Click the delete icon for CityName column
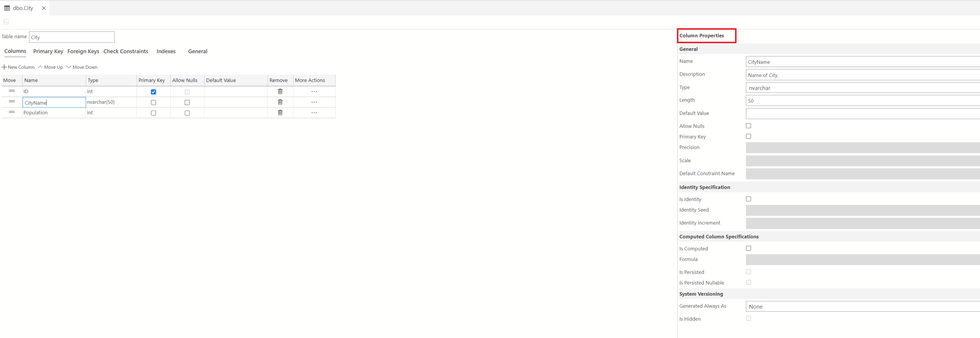Viewport: 980px width, 338px height. tap(279, 102)
